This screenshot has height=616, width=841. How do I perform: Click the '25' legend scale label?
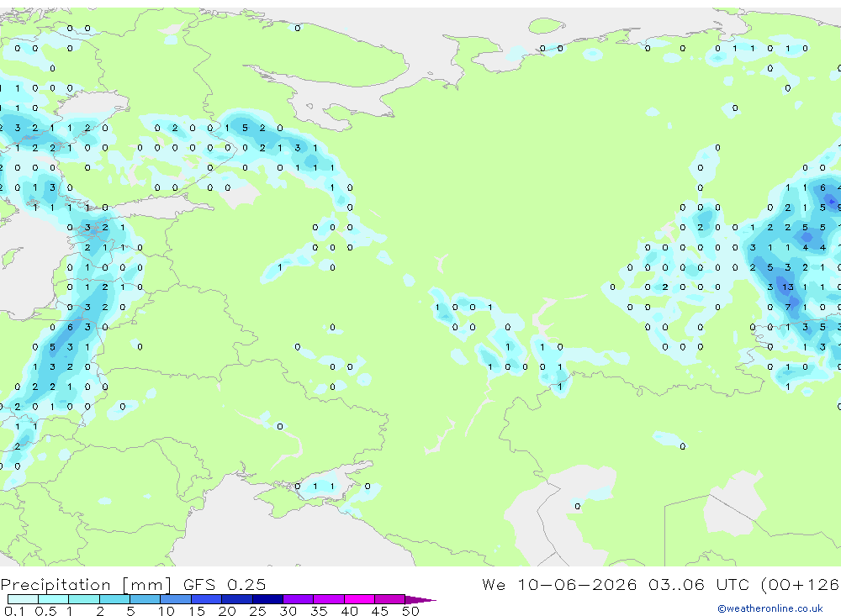tap(258, 611)
